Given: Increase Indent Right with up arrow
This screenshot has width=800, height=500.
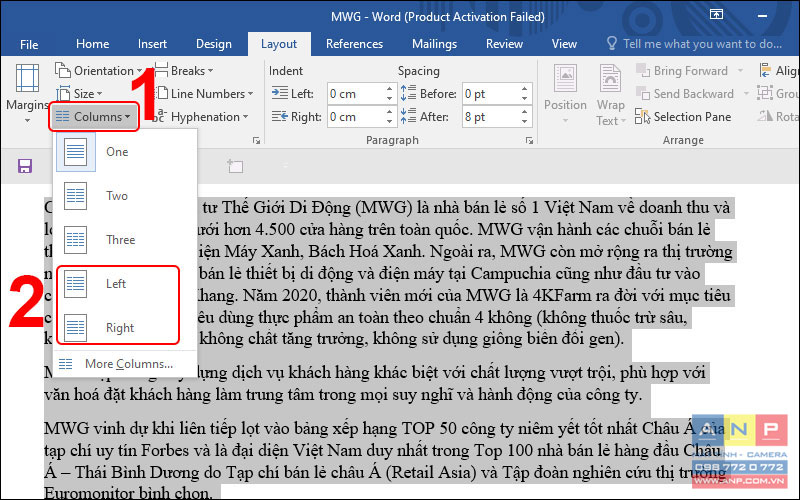Looking at the screenshot, I should [390, 112].
